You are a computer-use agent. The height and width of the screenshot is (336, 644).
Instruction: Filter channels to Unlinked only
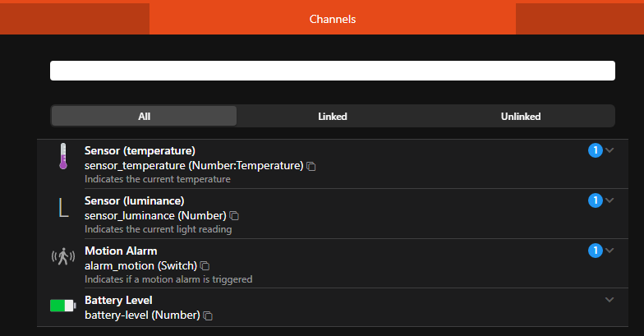coord(521,117)
